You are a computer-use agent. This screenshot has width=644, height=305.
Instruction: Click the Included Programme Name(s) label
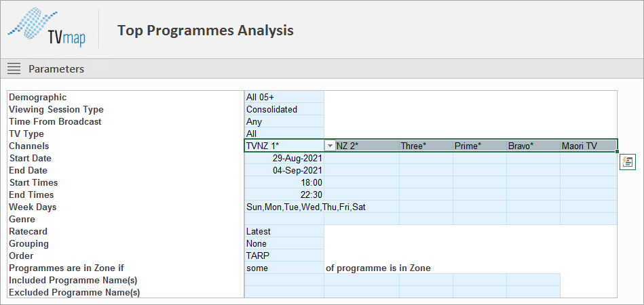click(x=73, y=281)
